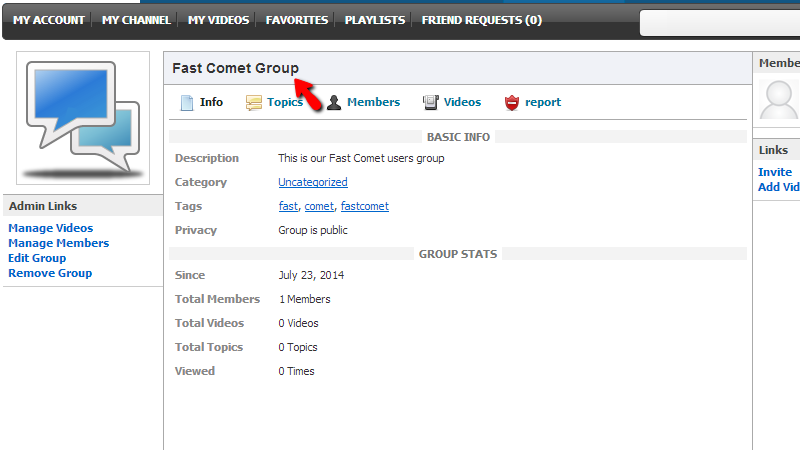The height and width of the screenshot is (450, 800).
Task: Click the Info page icon
Action: 187,103
